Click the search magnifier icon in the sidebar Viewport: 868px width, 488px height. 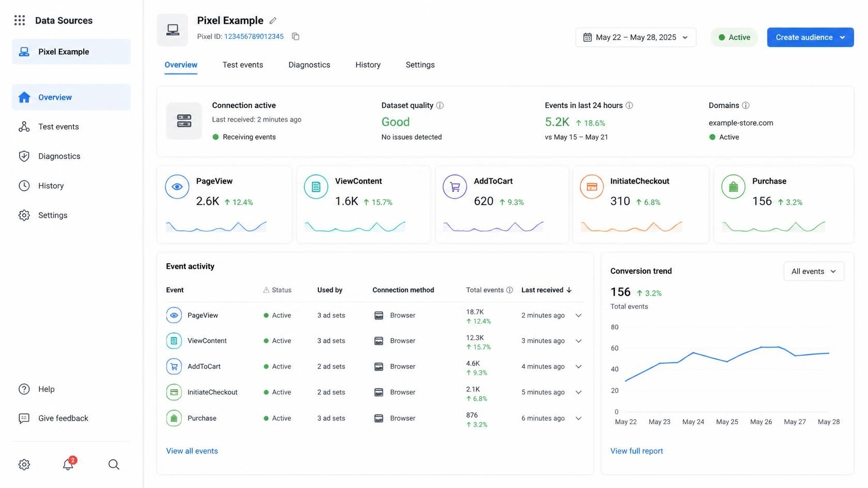pyautogui.click(x=114, y=464)
